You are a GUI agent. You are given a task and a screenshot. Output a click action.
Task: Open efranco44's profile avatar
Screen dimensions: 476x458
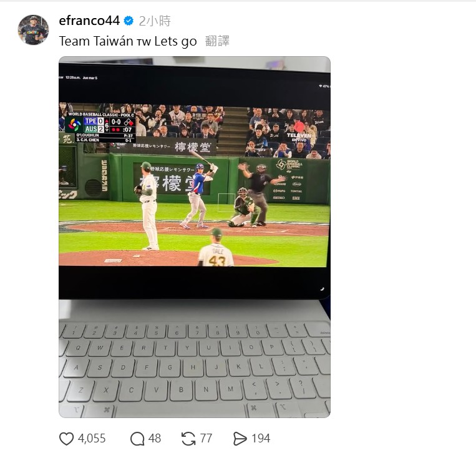34,30
